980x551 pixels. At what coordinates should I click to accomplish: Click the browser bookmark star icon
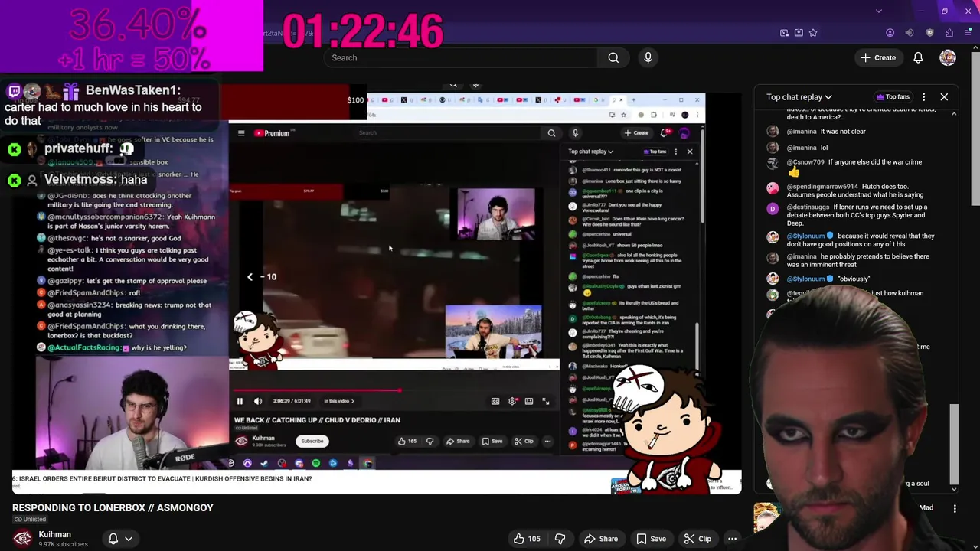pyautogui.click(x=813, y=33)
